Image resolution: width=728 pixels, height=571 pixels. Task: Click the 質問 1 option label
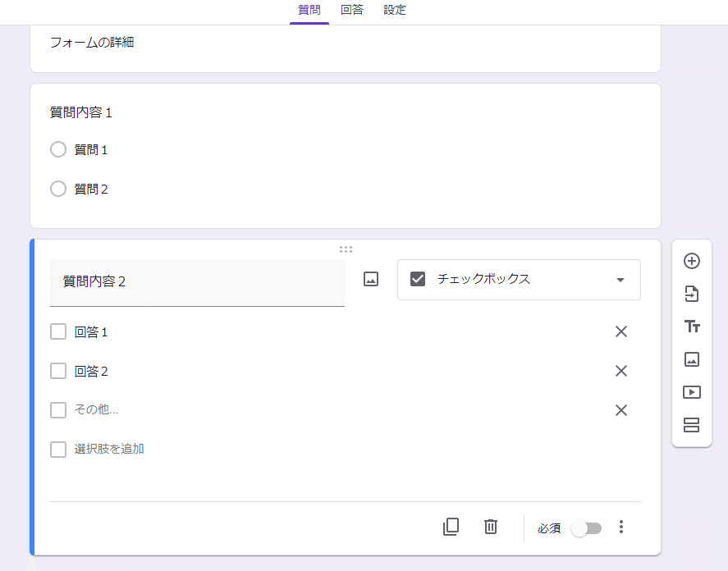[91, 150]
